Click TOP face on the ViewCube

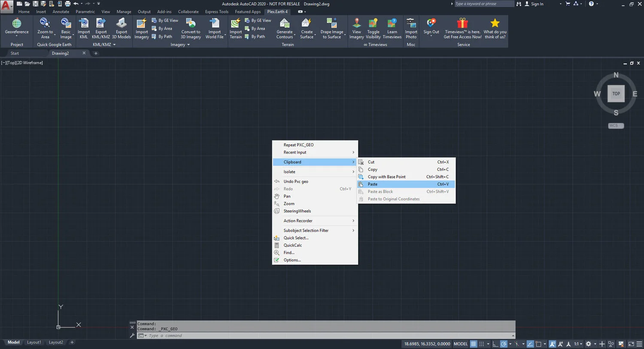616,94
